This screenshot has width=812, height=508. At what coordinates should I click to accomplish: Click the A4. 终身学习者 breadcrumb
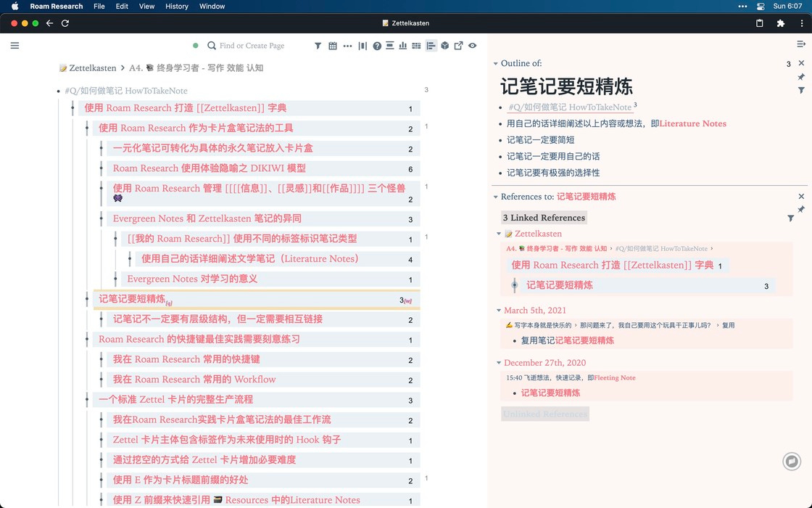(x=196, y=68)
